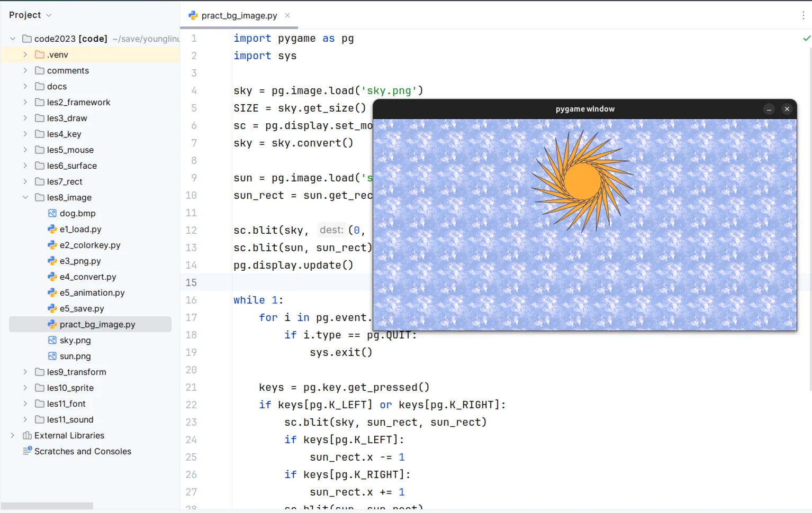Click the three-dot editor tab options icon
The height and width of the screenshot is (513, 812).
(x=803, y=16)
